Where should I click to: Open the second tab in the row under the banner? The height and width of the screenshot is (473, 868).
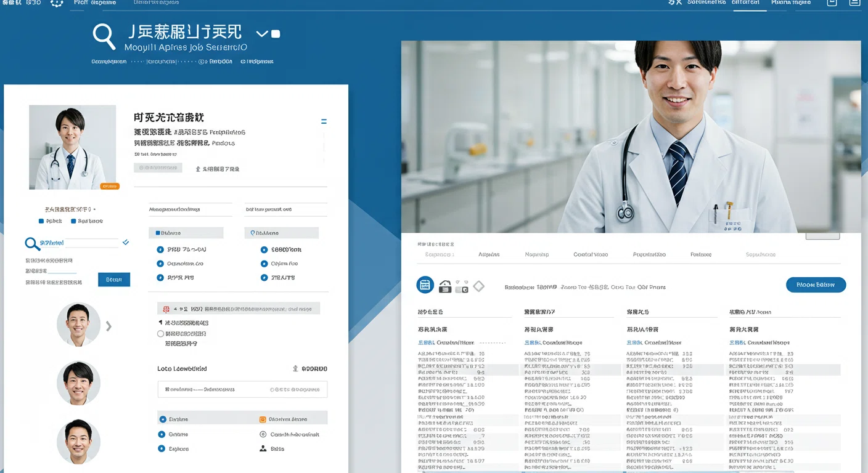coord(489,254)
